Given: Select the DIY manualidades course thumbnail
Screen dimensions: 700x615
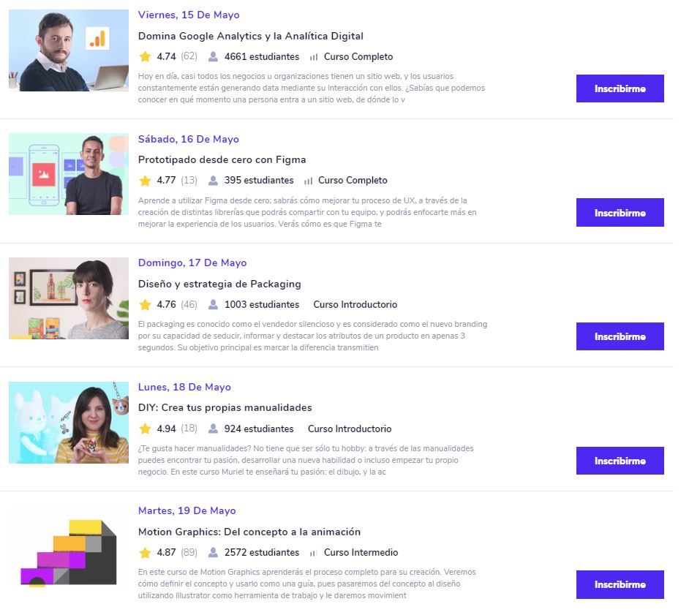Looking at the screenshot, I should pyautogui.click(x=69, y=422).
